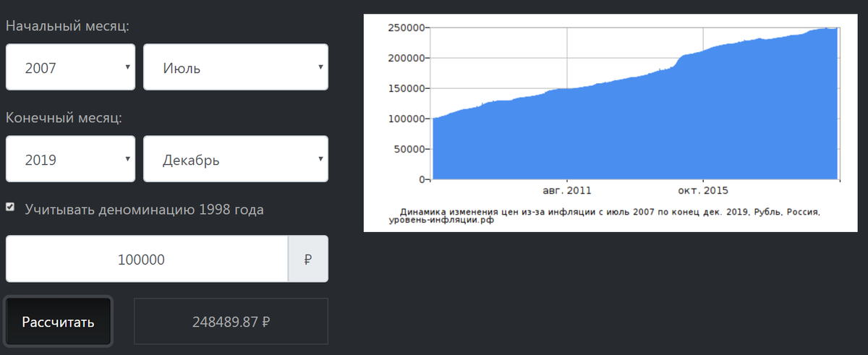Click the авг. 2011 axis label
The width and height of the screenshot is (868, 355).
click(x=567, y=191)
